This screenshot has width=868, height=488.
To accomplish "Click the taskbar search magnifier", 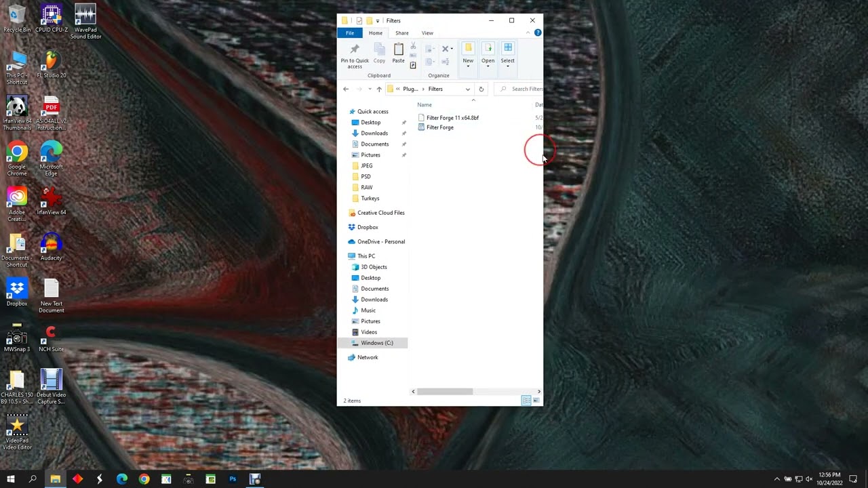I will (33, 479).
